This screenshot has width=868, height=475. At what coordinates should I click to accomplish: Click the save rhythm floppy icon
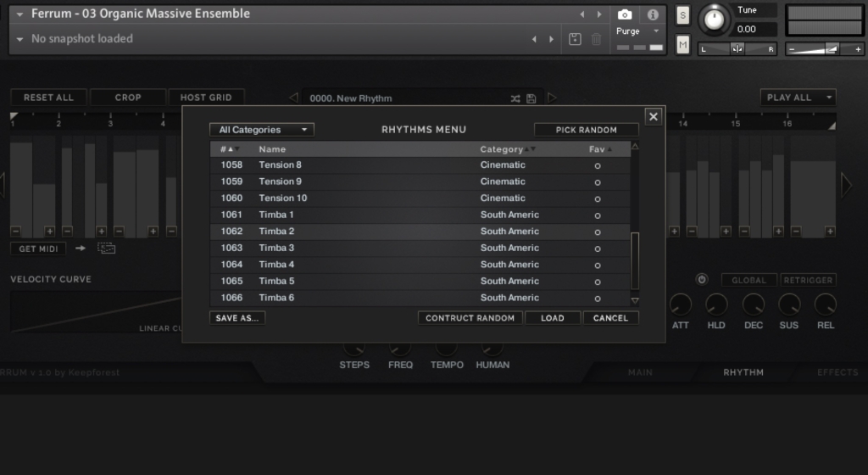(531, 98)
